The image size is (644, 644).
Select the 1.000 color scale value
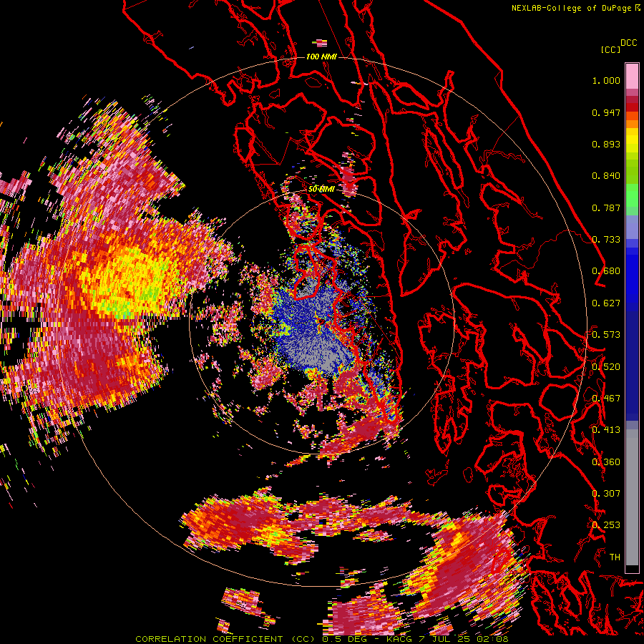[606, 80]
